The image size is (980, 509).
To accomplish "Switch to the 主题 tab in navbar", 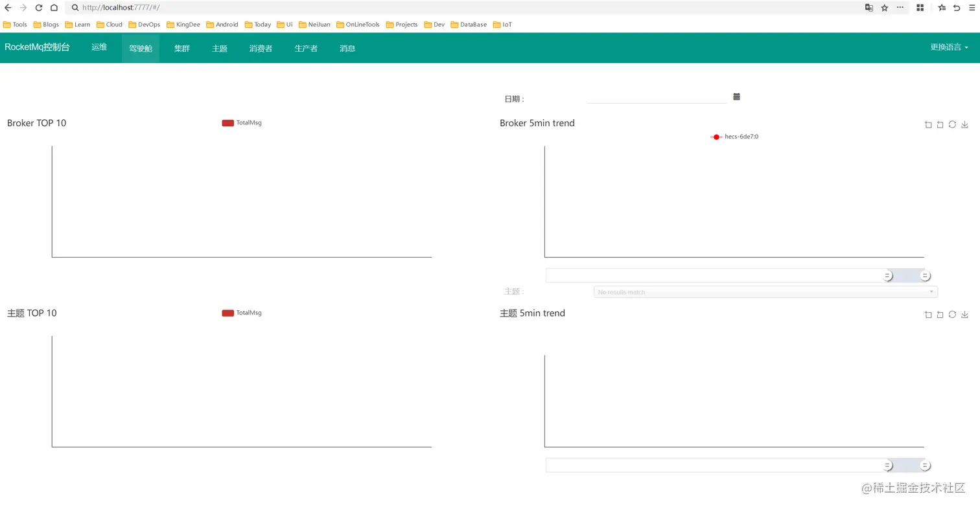I will 220,48.
